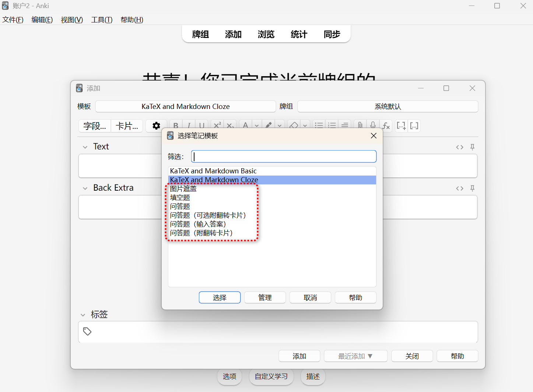This screenshot has height=392, width=533.
Task: Open the 编辑(E) menu
Action: [x=42, y=20]
